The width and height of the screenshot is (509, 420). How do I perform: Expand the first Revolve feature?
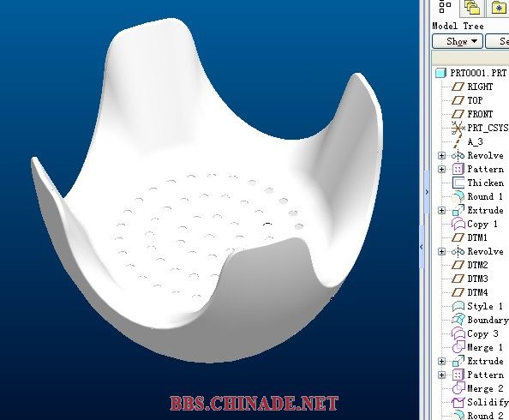pyautogui.click(x=441, y=156)
